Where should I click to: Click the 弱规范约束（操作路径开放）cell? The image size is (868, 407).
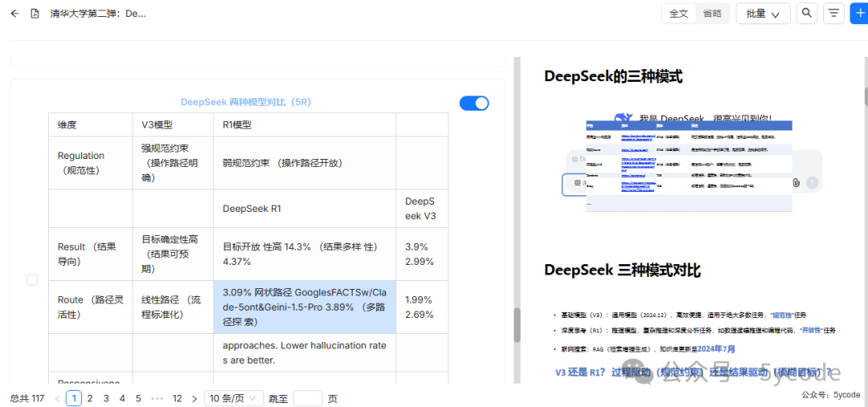coord(305,163)
